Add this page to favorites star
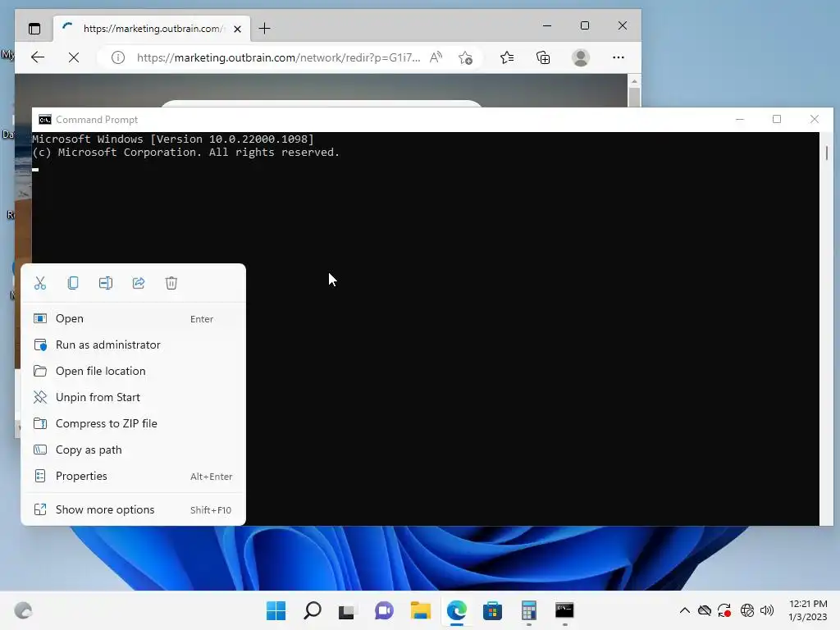Viewport: 840px width, 630px height. click(x=466, y=57)
